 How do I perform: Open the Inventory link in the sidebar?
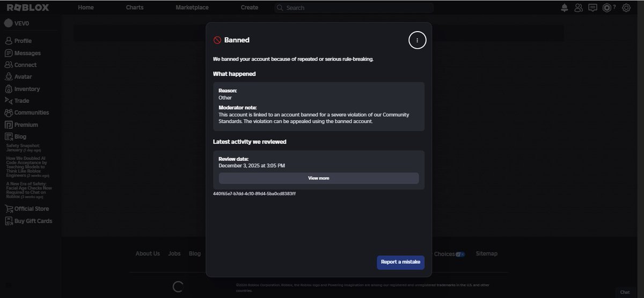click(x=27, y=89)
